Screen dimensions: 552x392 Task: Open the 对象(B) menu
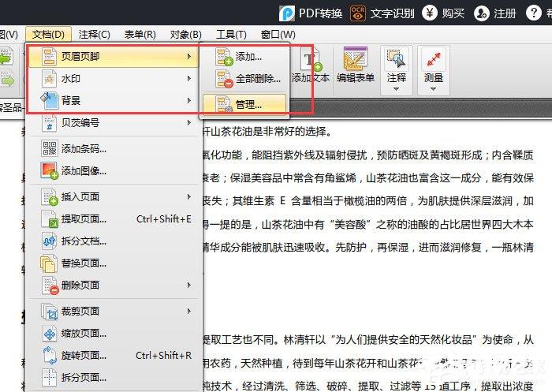pos(185,35)
